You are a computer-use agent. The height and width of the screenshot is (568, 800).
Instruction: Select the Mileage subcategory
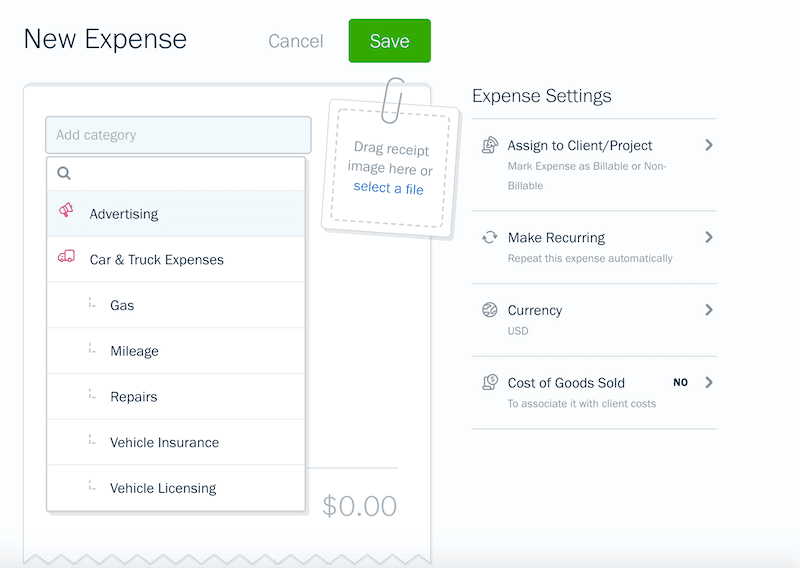tap(134, 351)
